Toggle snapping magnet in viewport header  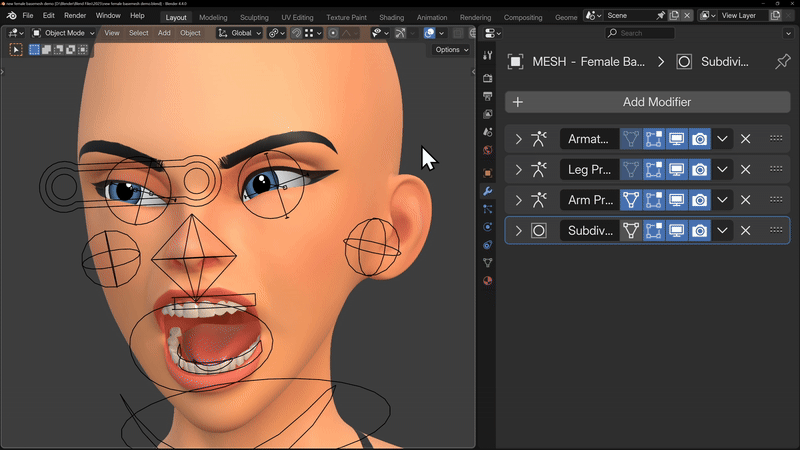296,33
